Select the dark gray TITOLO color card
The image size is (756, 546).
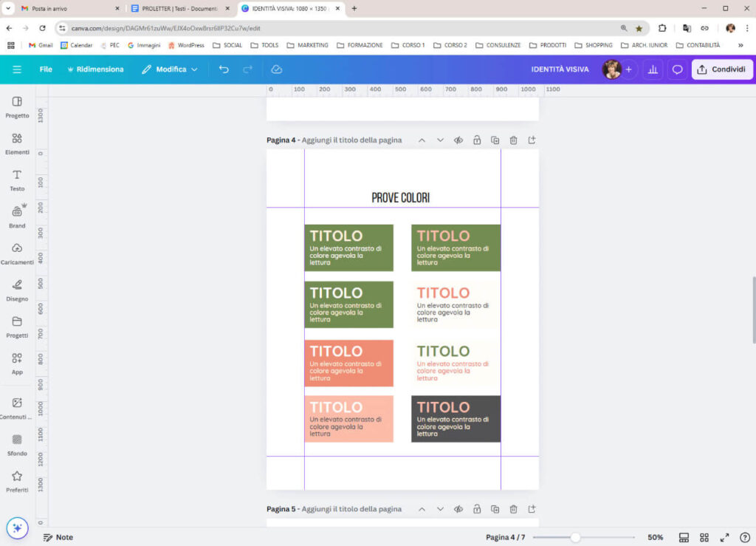pos(456,419)
